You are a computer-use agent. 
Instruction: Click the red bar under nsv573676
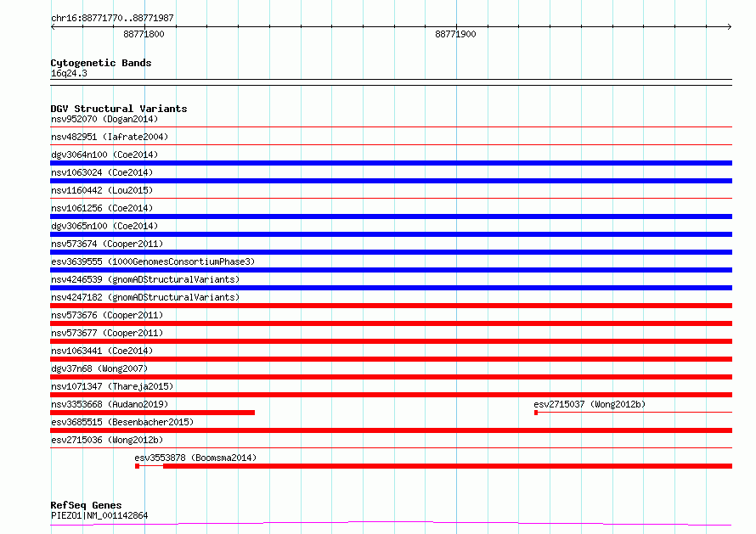pos(391,323)
